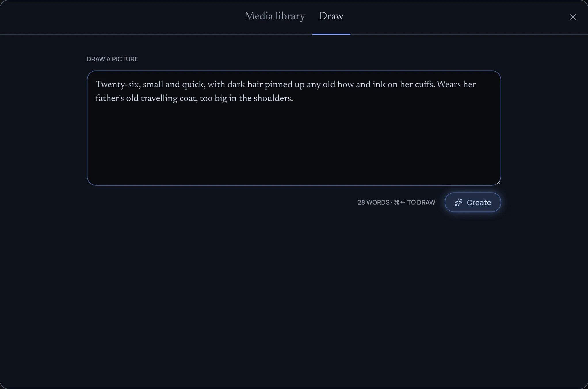Click the text area's corner resize handle
The width and height of the screenshot is (588, 389).
coord(498,182)
